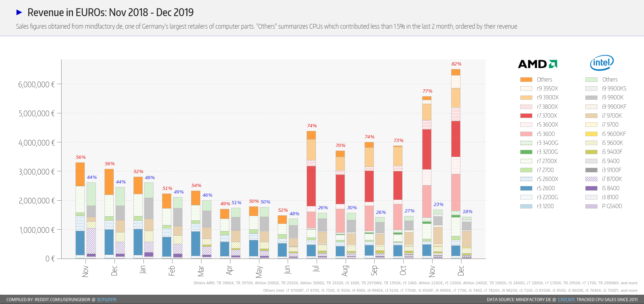The height and width of the screenshot is (304, 644).
Task: Click the 6,000,000 € y-axis label
Action: (36, 84)
